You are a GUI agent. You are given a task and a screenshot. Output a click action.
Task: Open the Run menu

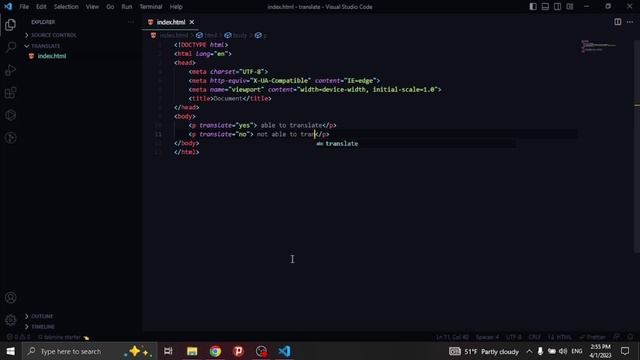tap(127, 7)
